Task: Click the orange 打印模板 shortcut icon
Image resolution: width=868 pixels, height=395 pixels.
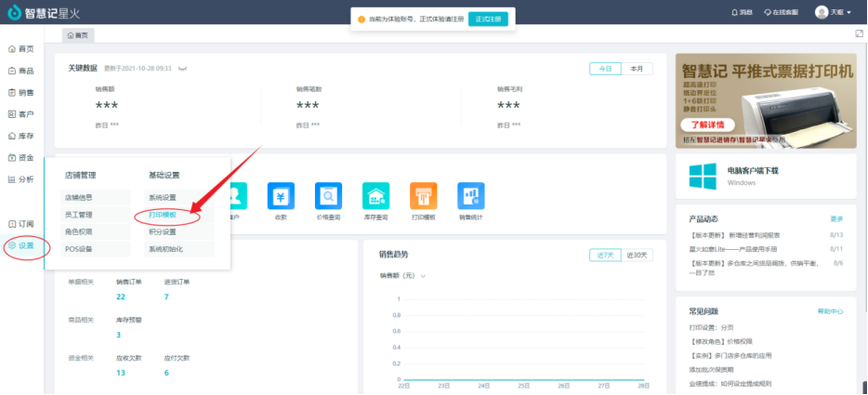Action: (424, 195)
